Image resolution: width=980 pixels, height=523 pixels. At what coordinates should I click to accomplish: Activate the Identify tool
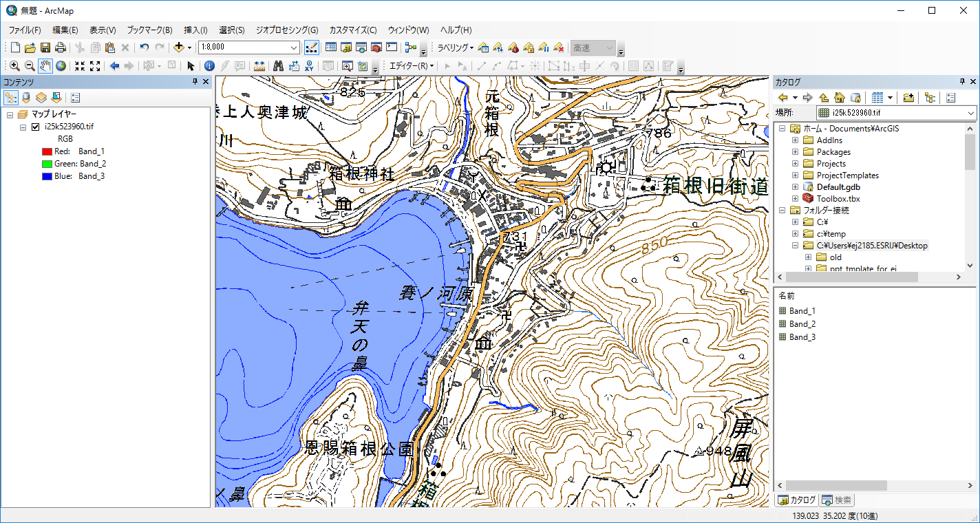click(x=210, y=66)
